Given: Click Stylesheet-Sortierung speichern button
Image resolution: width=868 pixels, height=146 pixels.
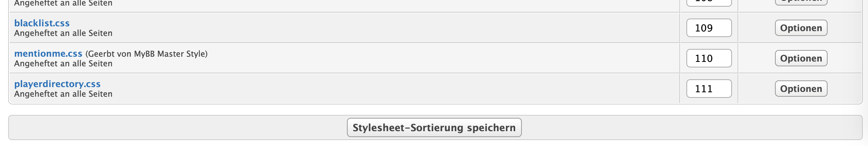Looking at the screenshot, I should coord(434,127).
